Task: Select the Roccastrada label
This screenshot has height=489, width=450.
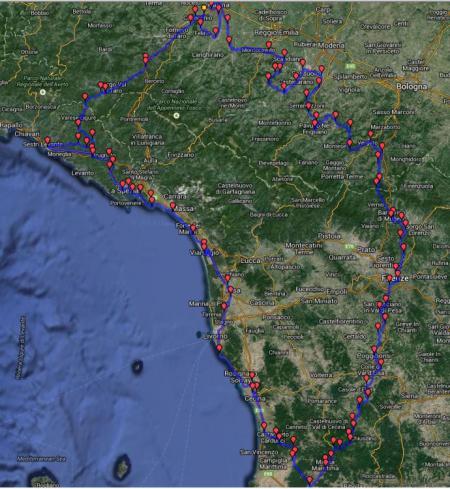Action: click(378, 477)
